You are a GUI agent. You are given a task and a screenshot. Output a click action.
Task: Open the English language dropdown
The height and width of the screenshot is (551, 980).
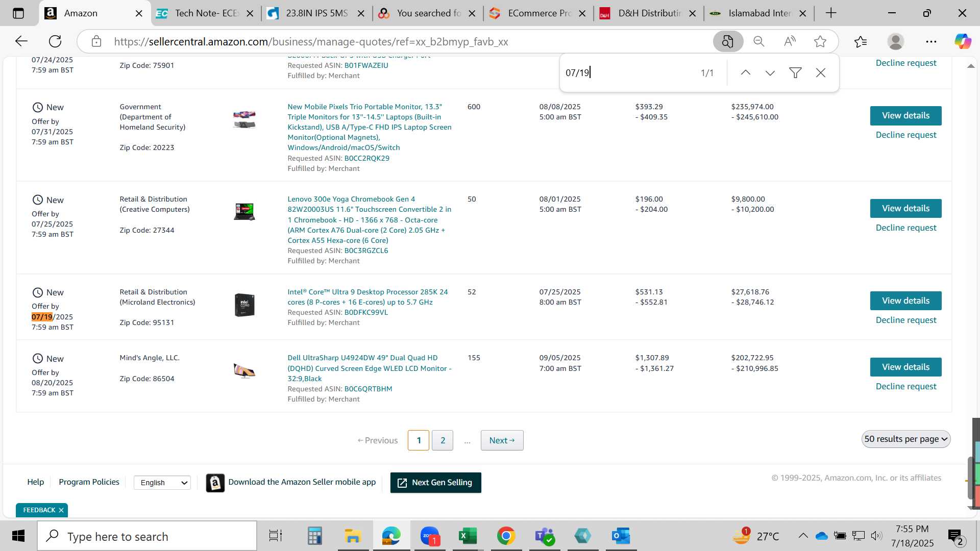click(162, 483)
